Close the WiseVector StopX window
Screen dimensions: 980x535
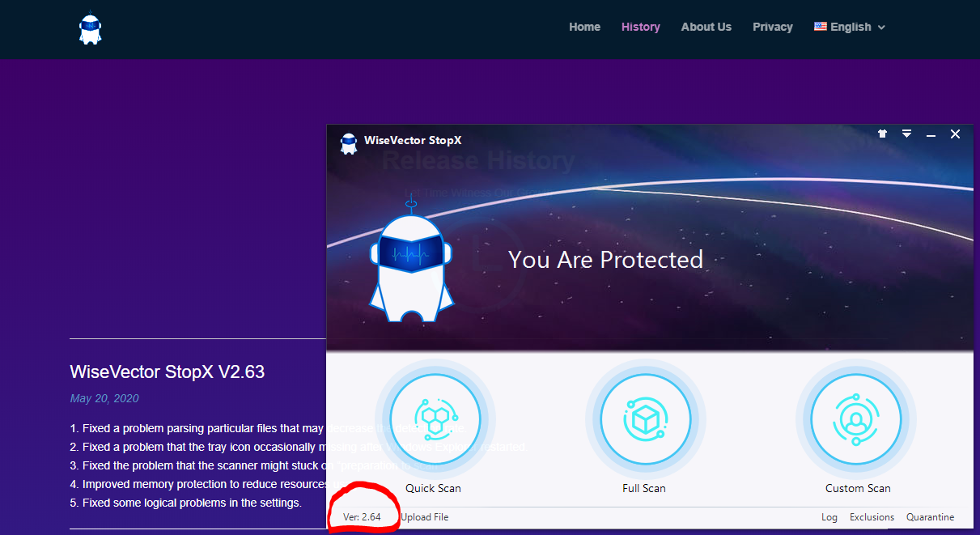[x=955, y=134]
